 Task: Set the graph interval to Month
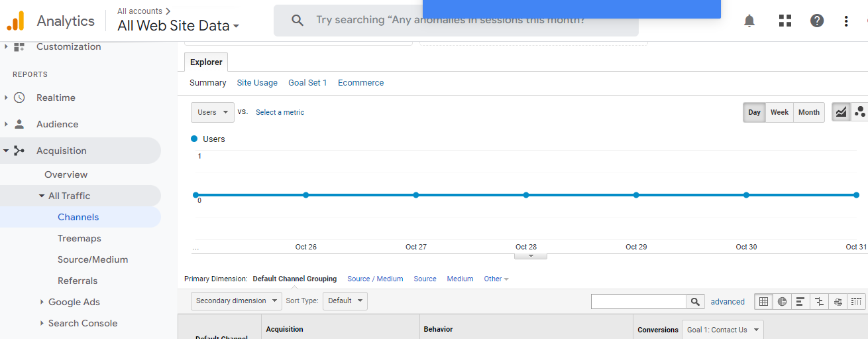coord(808,112)
